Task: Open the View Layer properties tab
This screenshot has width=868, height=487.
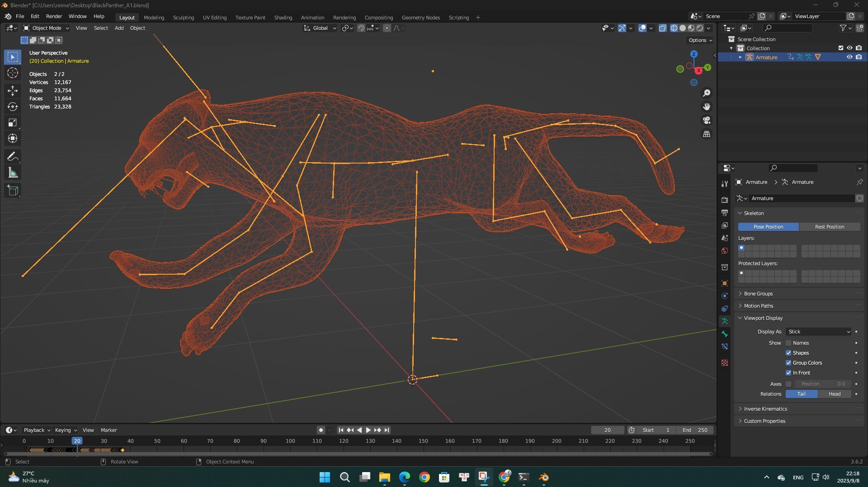Action: [x=725, y=225]
